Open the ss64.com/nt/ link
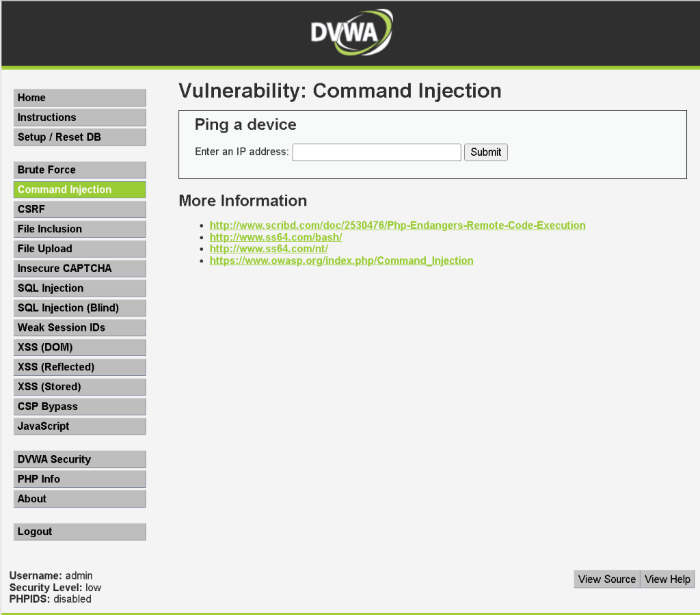Screen dimensions: 700x615 coord(268,249)
